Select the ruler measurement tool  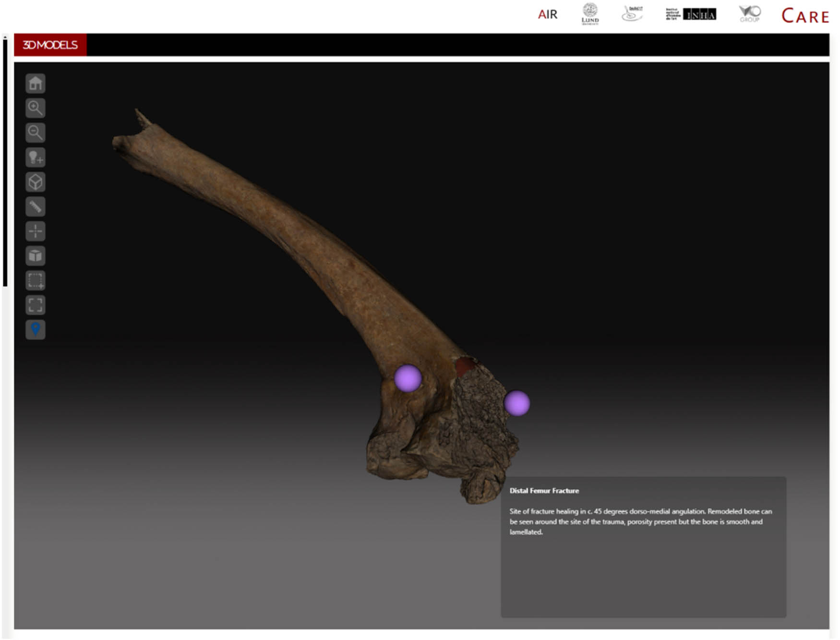(x=35, y=206)
